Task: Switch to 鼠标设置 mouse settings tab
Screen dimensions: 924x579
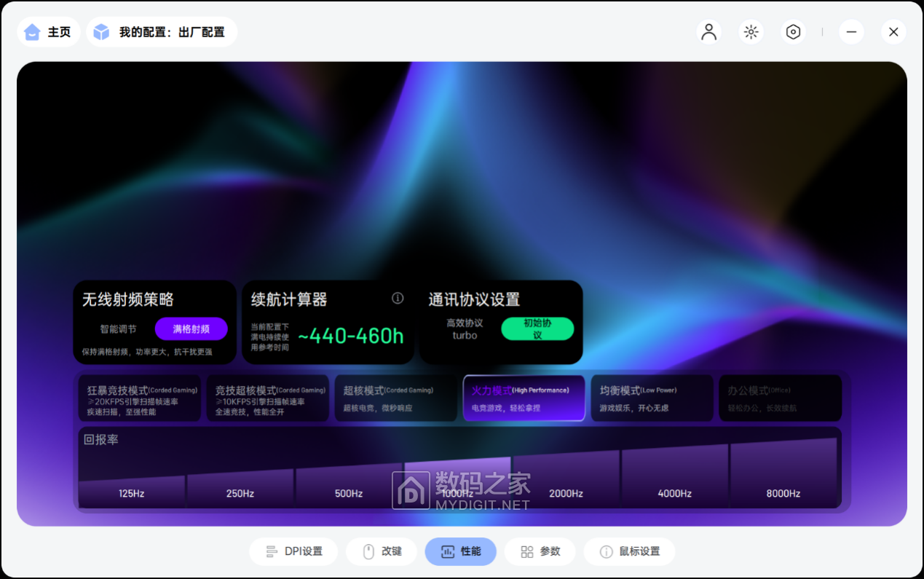Action: pos(629,551)
